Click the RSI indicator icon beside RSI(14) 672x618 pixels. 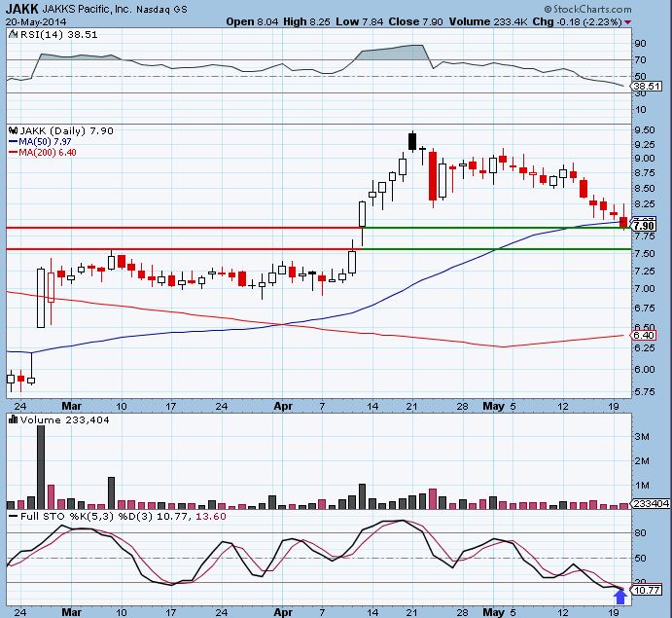pyautogui.click(x=14, y=34)
